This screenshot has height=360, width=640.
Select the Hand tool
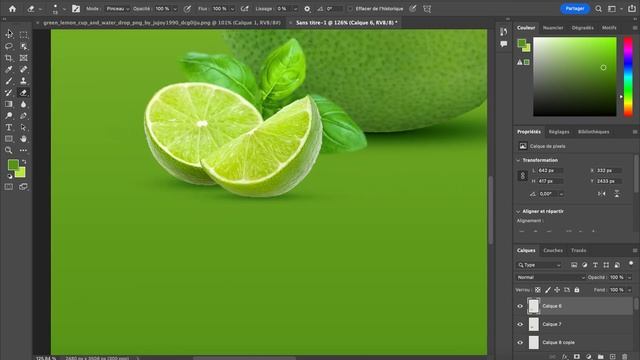[x=23, y=139]
